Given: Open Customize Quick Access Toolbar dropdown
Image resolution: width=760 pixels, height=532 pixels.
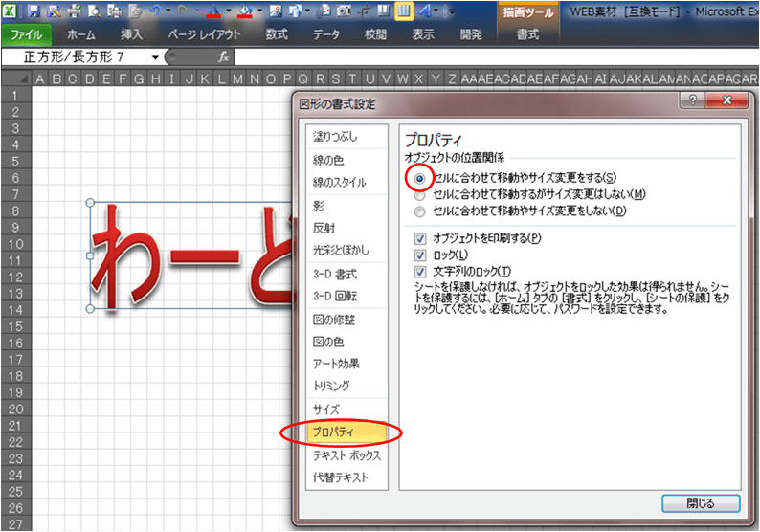Looking at the screenshot, I should coord(452,11).
